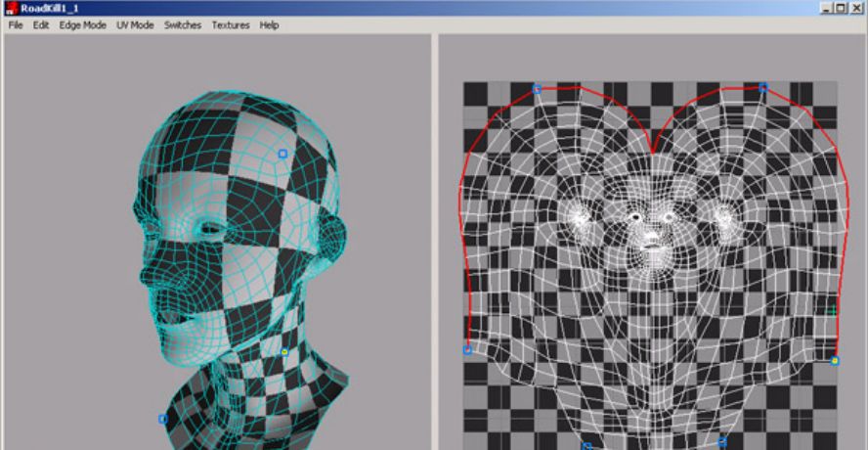Viewport: 868px width, 450px height.
Task: Select the blue pin on the 3D model's shoulder
Action: tap(162, 419)
